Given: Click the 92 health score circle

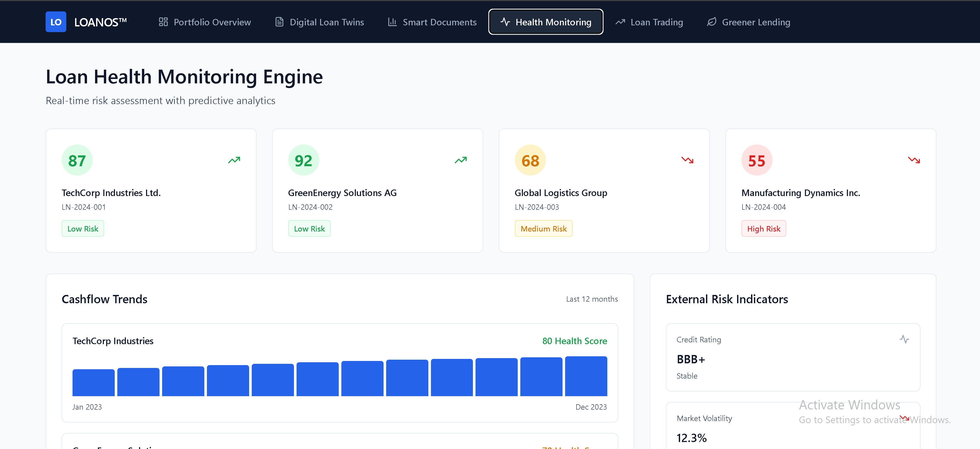Looking at the screenshot, I should point(303,160).
